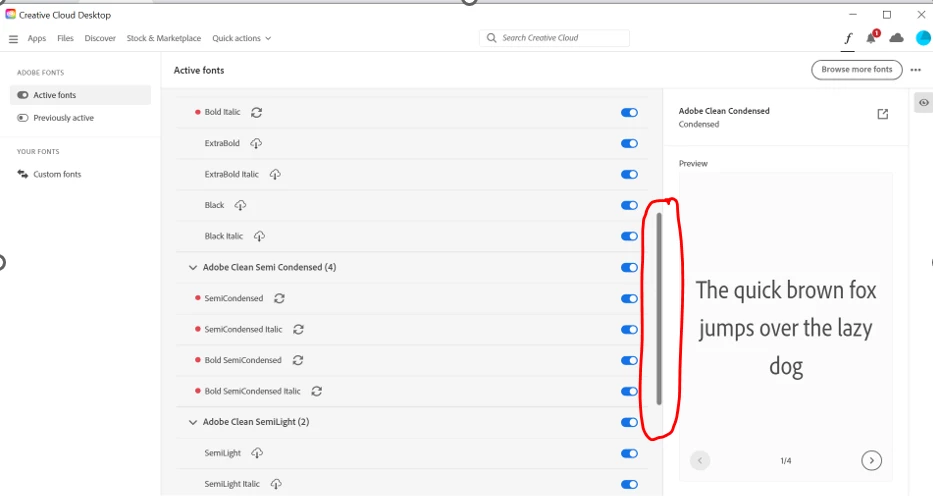Open the user account avatar
This screenshot has width=933, height=496.
tap(923, 38)
